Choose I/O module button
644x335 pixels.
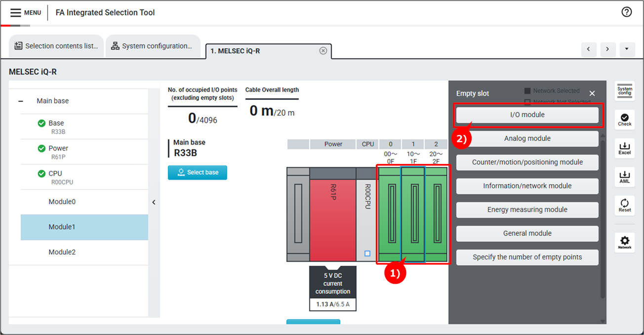tap(527, 115)
